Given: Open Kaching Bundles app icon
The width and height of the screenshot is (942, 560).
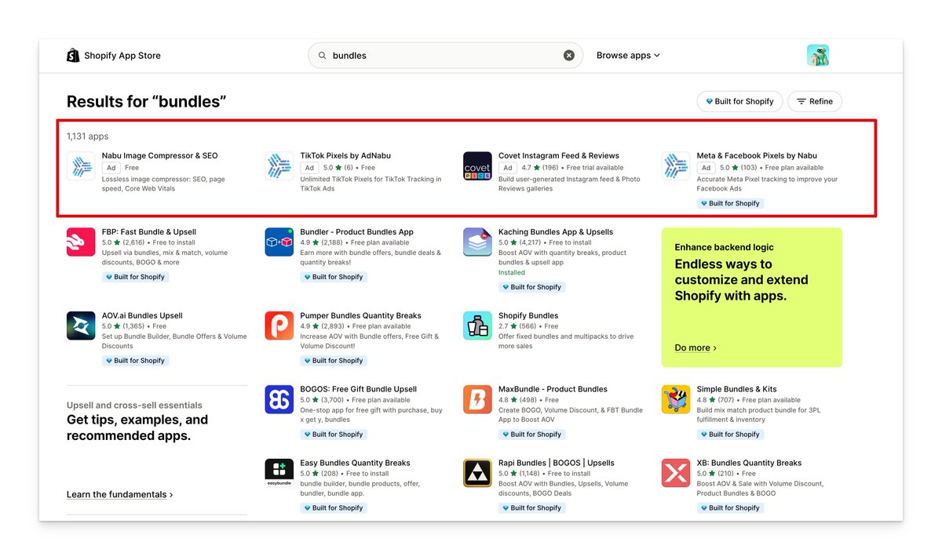Looking at the screenshot, I should point(477,242).
